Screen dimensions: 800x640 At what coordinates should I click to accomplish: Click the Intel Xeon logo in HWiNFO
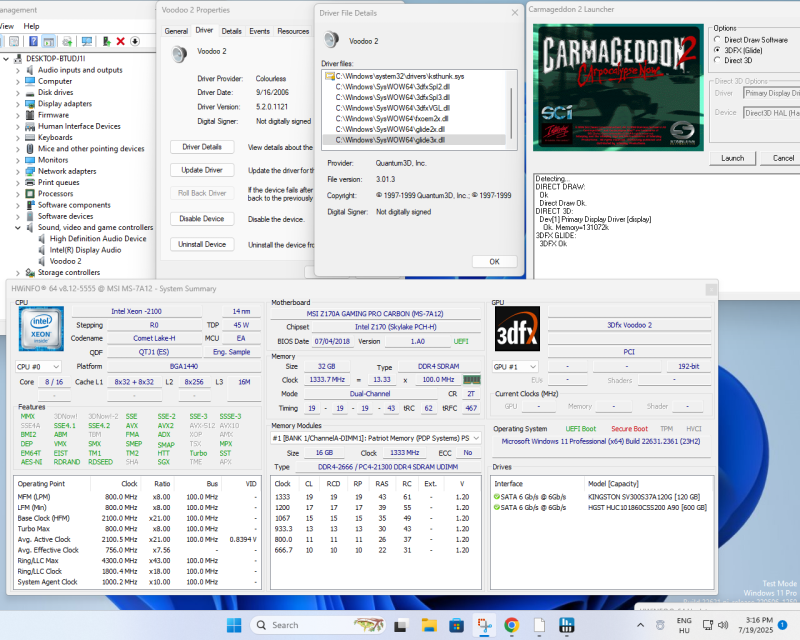click(41, 329)
